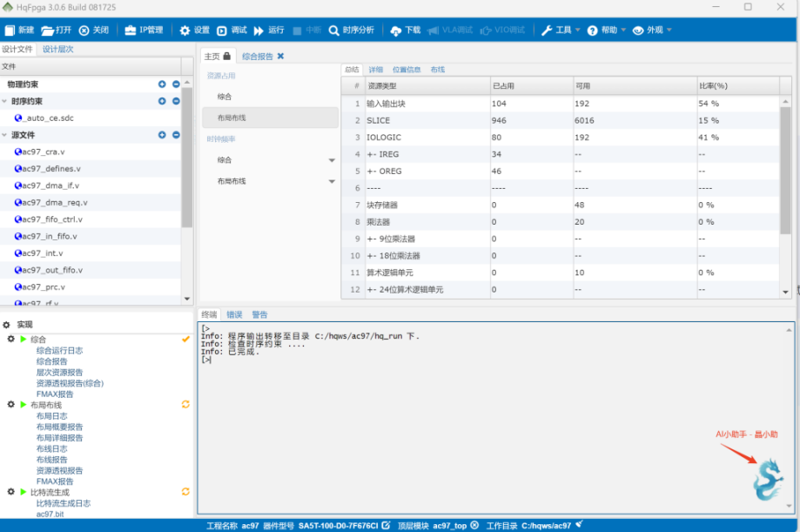This screenshot has height=532, width=800.
Task: Expand the 综合 dropdown under 时钟频率
Action: pos(332,160)
